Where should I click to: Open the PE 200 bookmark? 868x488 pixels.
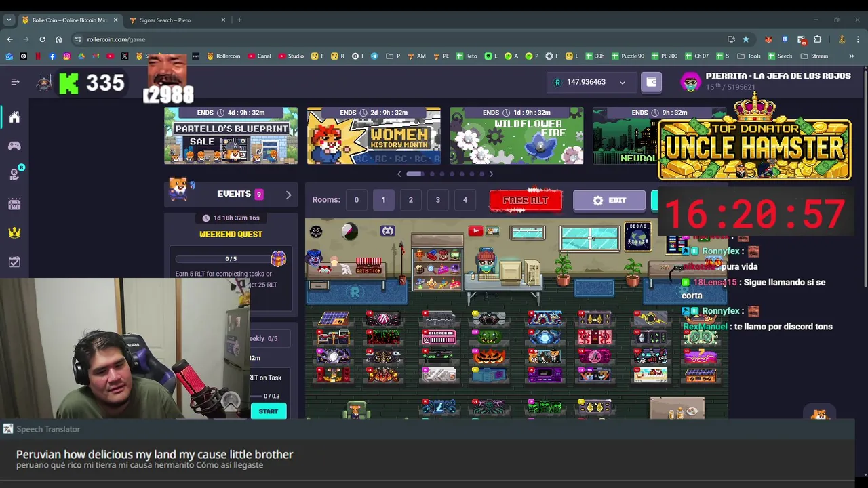pos(664,56)
